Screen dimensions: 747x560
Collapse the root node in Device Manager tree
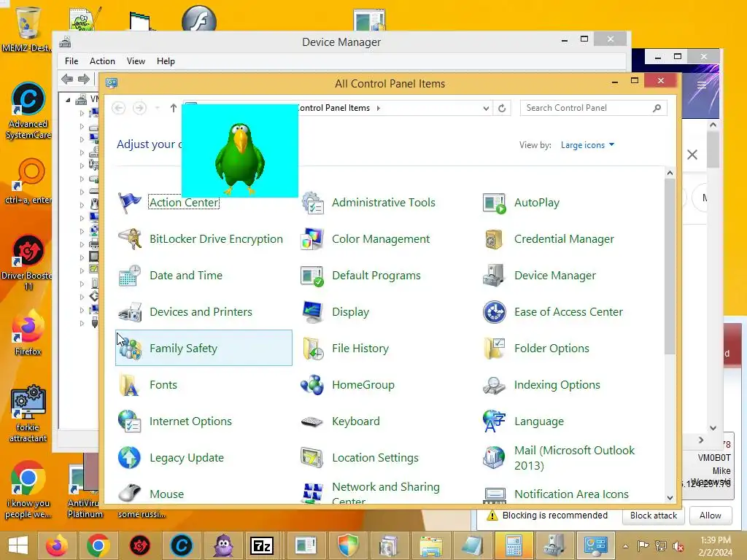(68, 100)
